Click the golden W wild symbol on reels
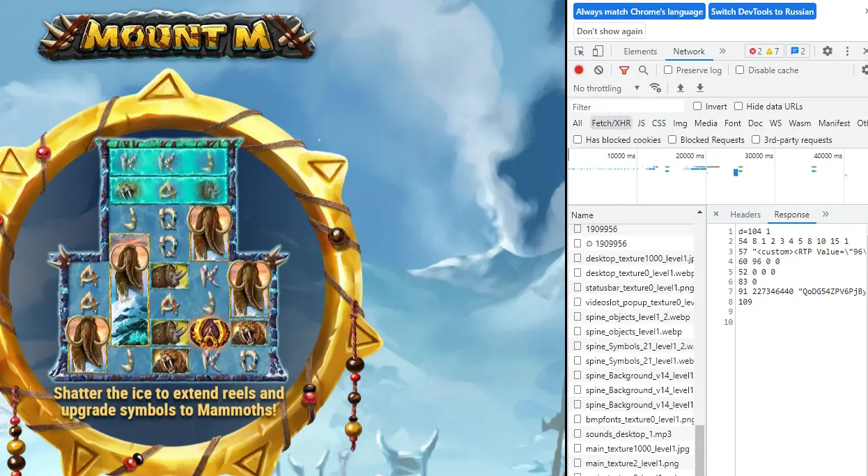This screenshot has width=868, height=476. pos(208,333)
